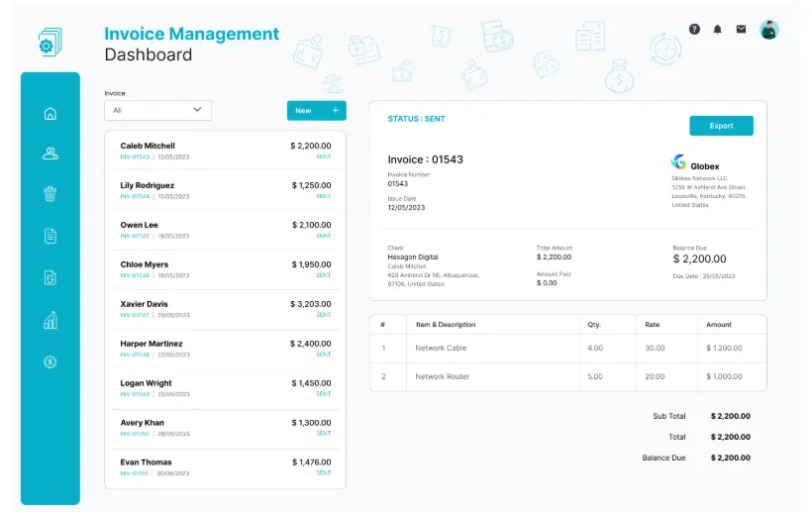Click the Network Cable line item
812x513 pixels.
[441, 348]
